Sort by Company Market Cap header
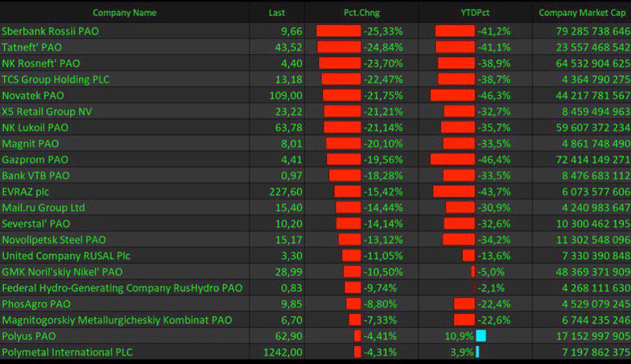This screenshot has height=364, width=631. (x=582, y=13)
